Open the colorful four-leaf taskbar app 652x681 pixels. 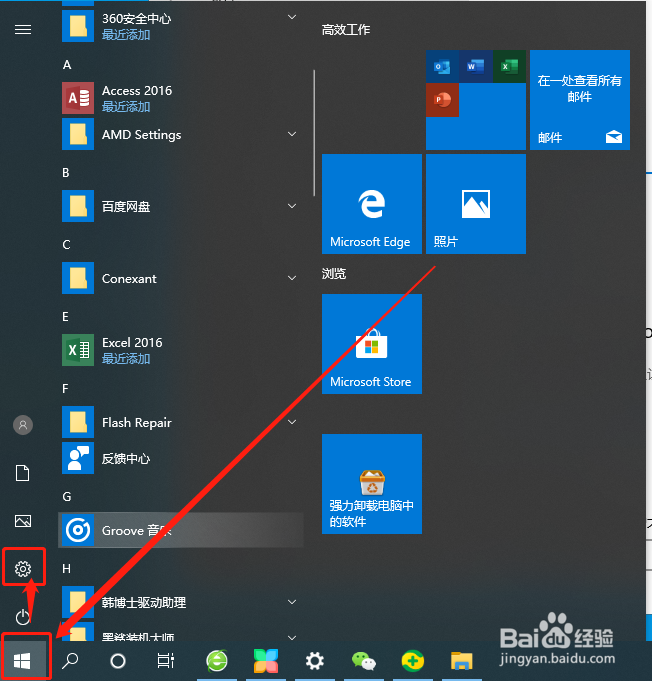(266, 661)
